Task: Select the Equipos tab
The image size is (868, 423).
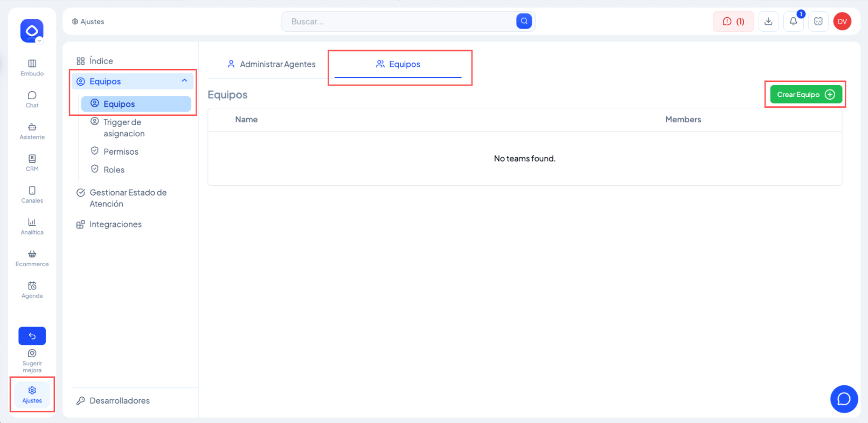Action: click(398, 64)
